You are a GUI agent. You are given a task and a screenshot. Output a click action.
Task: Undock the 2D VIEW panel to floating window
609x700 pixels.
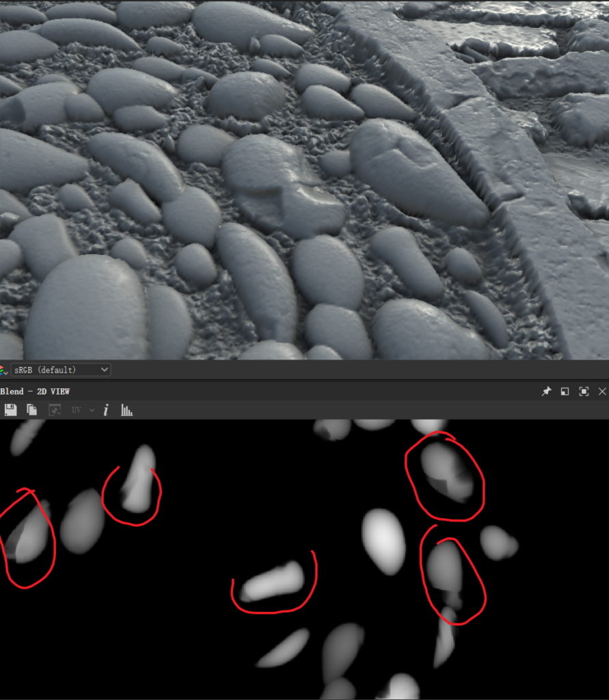(565, 392)
